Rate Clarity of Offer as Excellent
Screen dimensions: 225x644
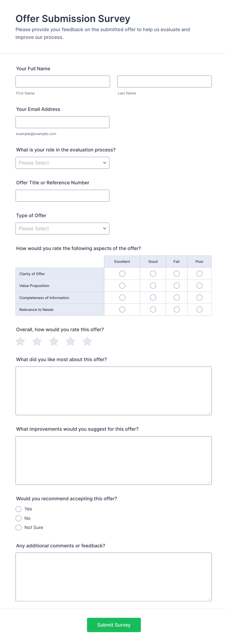(122, 274)
